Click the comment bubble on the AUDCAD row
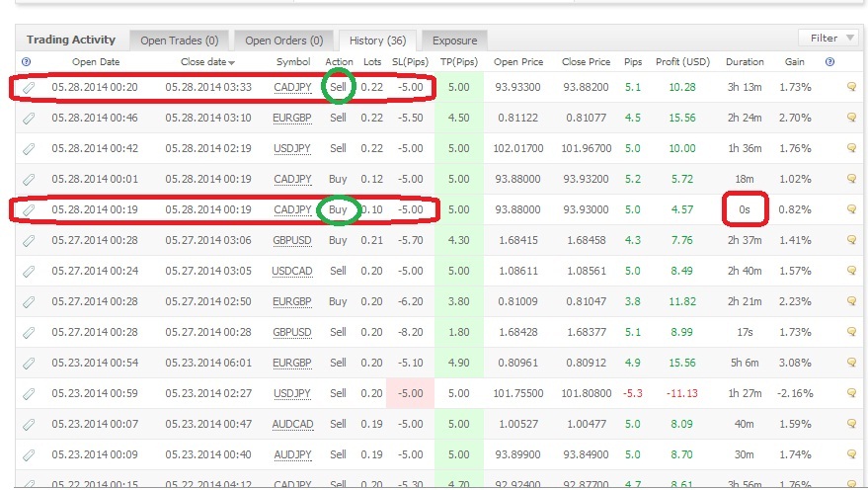Viewport: 868px width, 490px height. click(851, 424)
